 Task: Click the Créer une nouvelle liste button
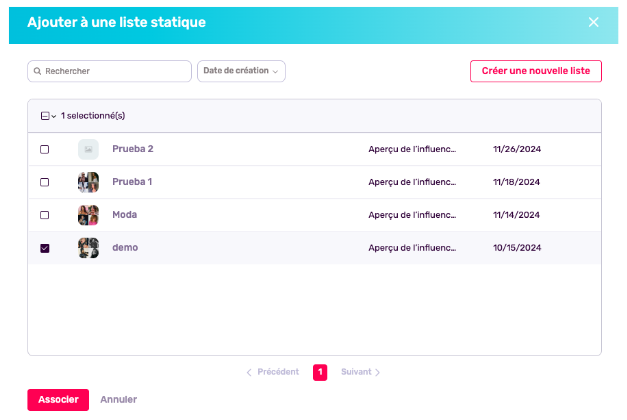click(x=535, y=71)
